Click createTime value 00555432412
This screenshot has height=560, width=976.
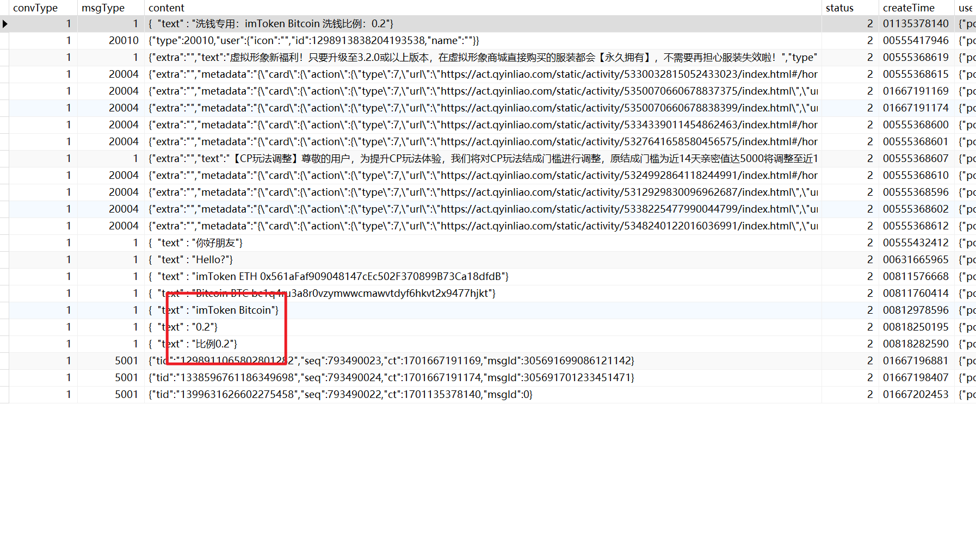916,242
